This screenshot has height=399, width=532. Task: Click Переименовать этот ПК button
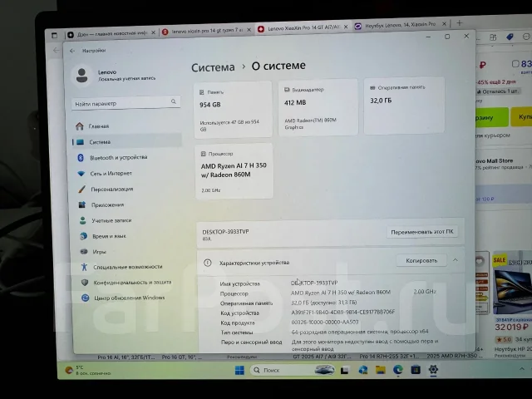click(x=421, y=232)
